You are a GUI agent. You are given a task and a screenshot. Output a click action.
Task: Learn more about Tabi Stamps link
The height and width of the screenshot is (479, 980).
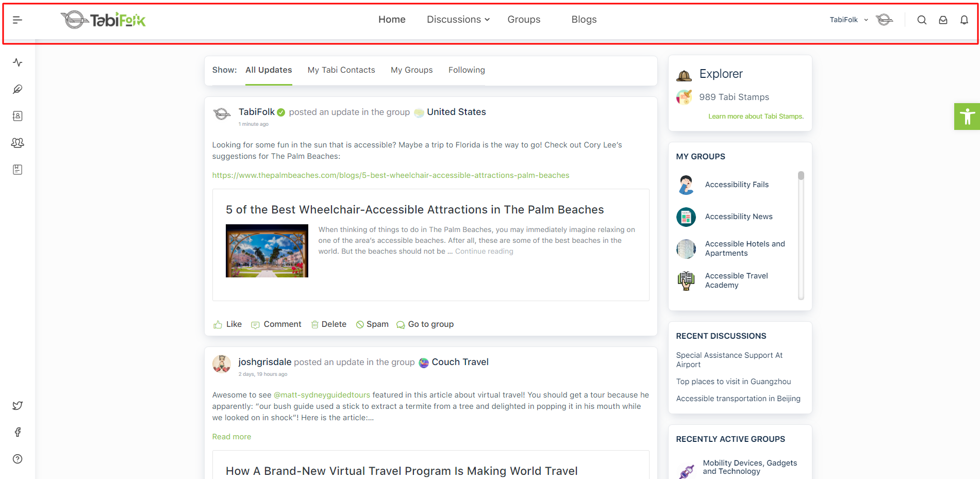point(756,117)
